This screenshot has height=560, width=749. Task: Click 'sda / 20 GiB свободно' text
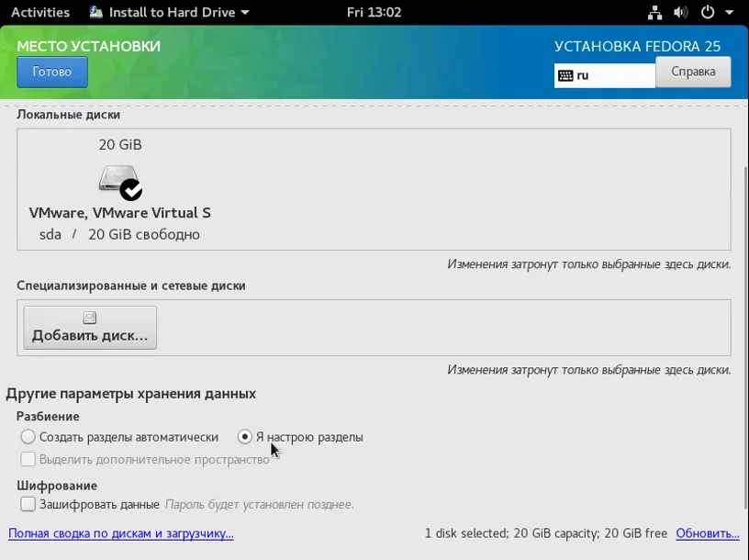(x=119, y=235)
